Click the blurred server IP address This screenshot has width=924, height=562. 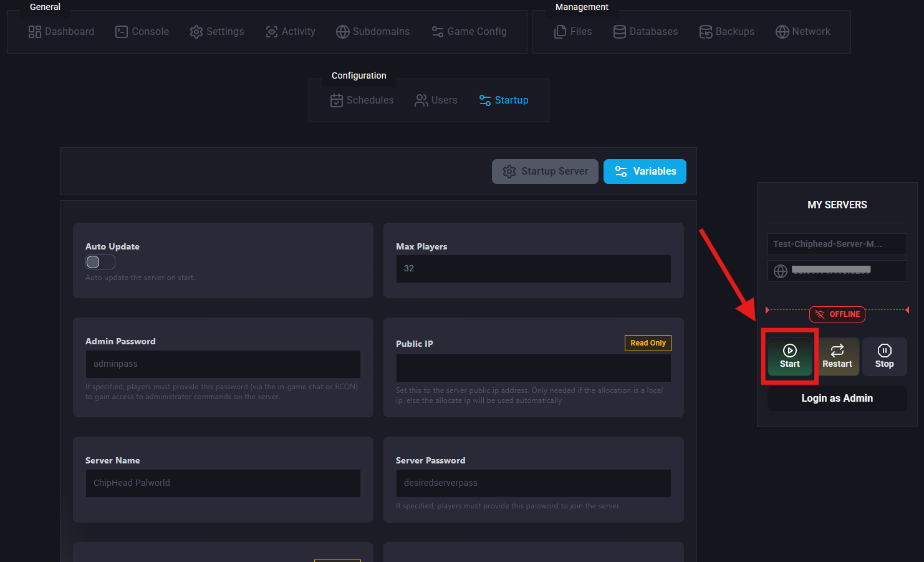click(x=831, y=270)
